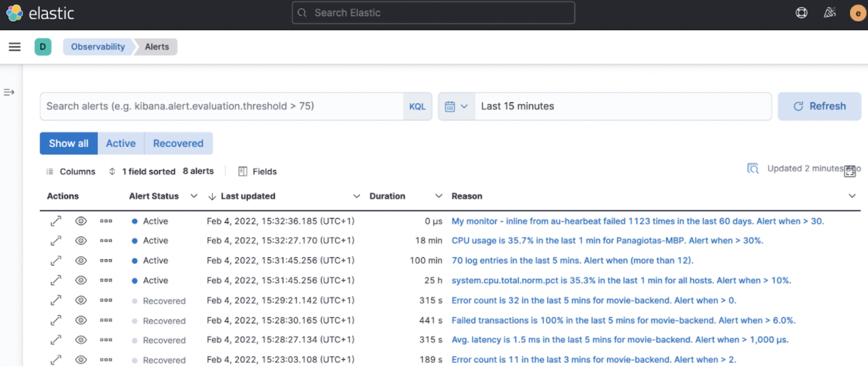Click the fullscreen icon above the table
Viewport: 868px width, 368px height.
coord(850,171)
